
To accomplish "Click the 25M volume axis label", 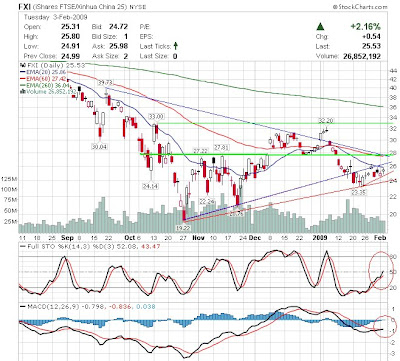I will (10, 221).
